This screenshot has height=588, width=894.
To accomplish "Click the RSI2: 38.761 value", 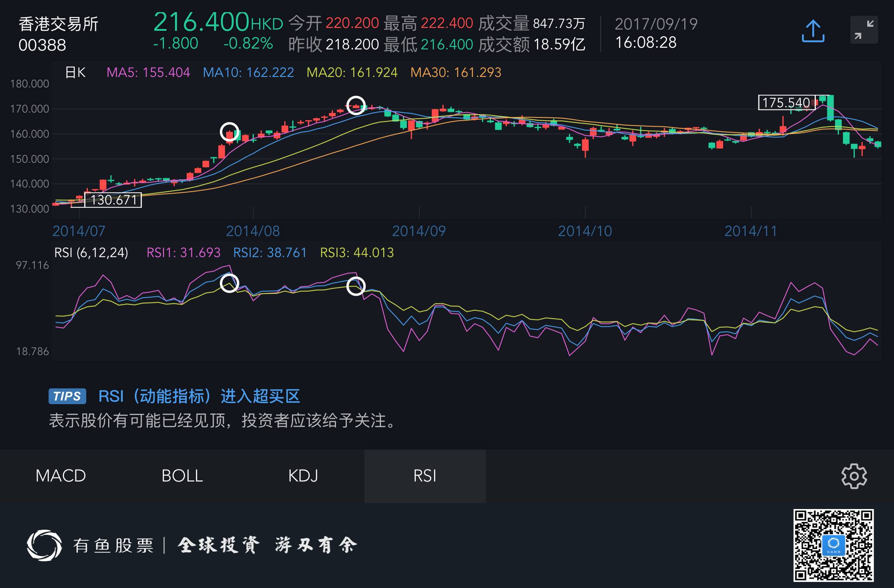I will click(270, 253).
